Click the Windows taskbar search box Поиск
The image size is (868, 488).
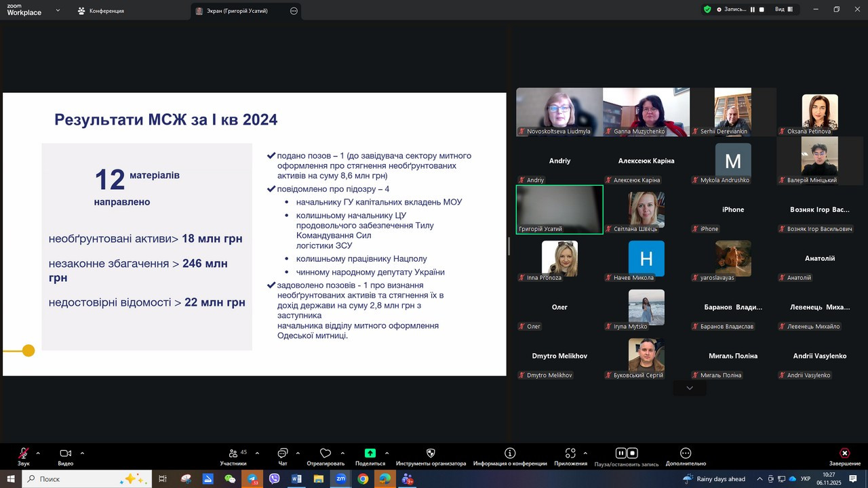pyautogui.click(x=87, y=479)
